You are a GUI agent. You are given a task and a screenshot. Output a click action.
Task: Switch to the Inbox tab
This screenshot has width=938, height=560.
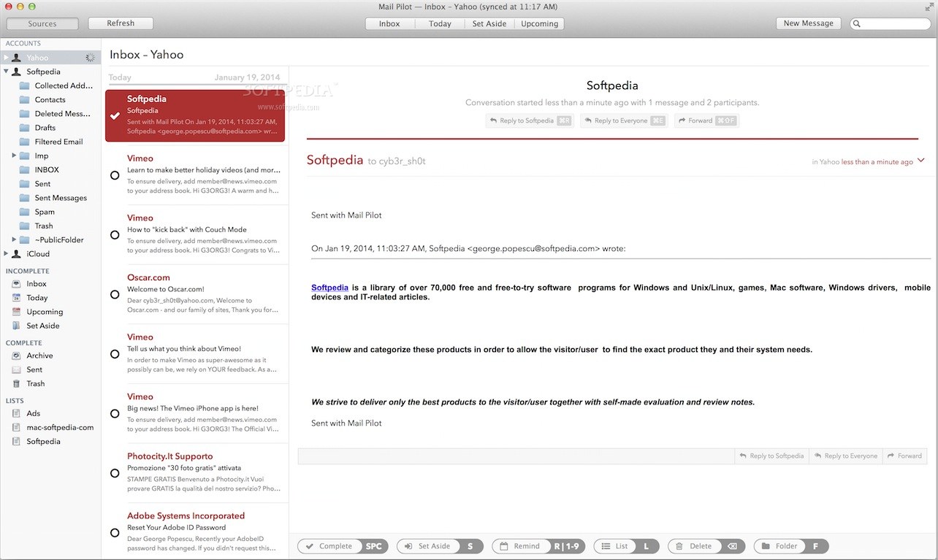tap(389, 23)
